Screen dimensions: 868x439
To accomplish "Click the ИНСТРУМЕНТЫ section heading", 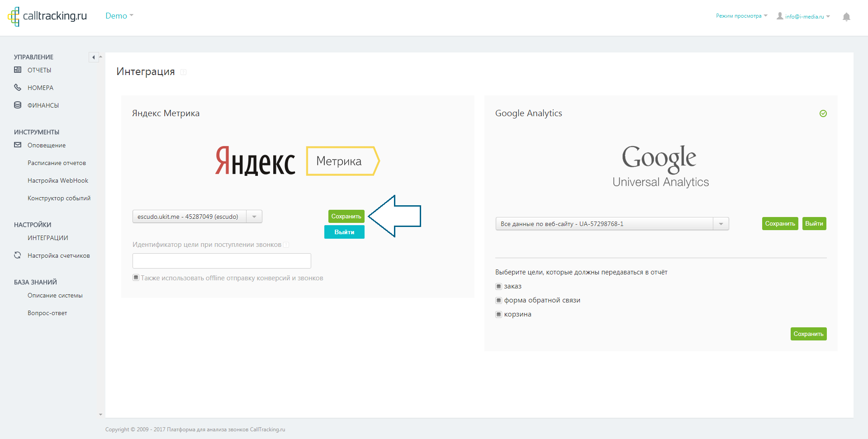I will click(37, 132).
